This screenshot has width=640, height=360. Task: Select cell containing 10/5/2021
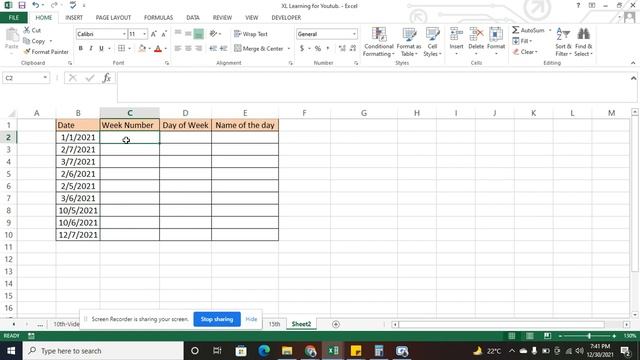[x=78, y=211]
